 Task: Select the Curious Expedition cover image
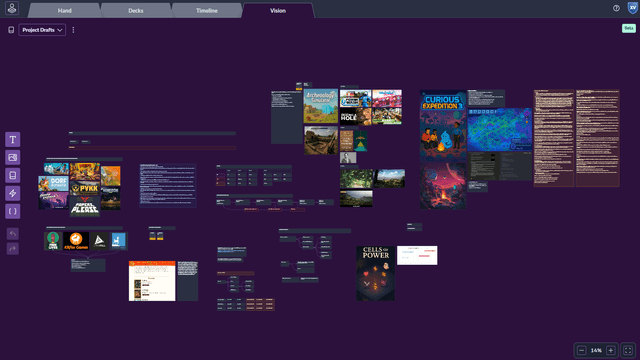(443, 126)
